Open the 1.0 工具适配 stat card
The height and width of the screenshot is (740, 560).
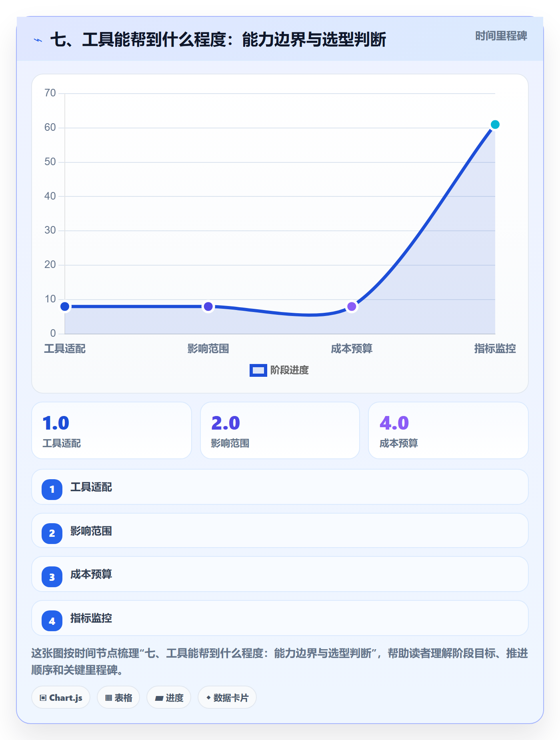pyautogui.click(x=112, y=430)
